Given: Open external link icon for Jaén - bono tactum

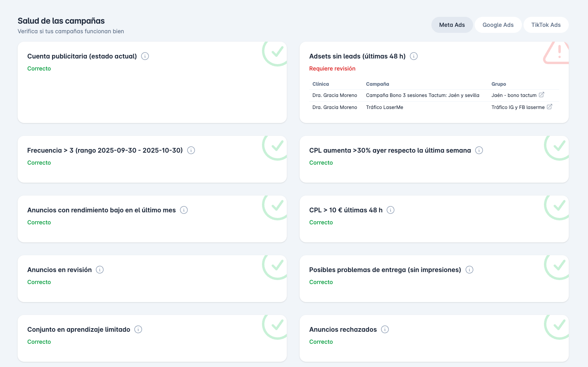Looking at the screenshot, I should 542,95.
